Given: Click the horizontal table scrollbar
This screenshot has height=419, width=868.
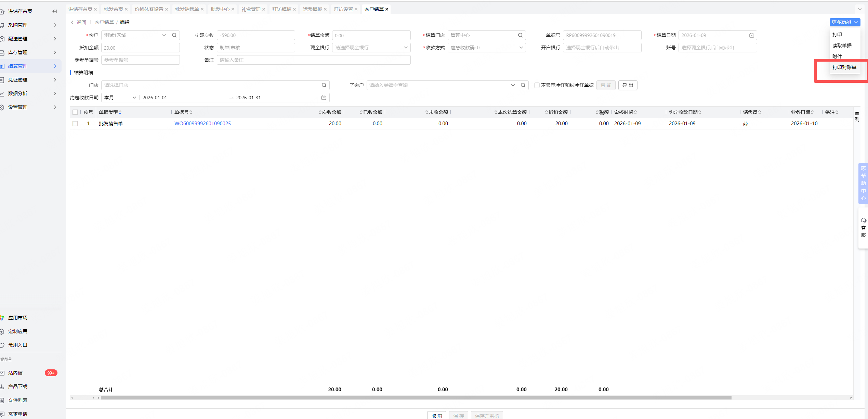Looking at the screenshot, I should pyautogui.click(x=416, y=398).
